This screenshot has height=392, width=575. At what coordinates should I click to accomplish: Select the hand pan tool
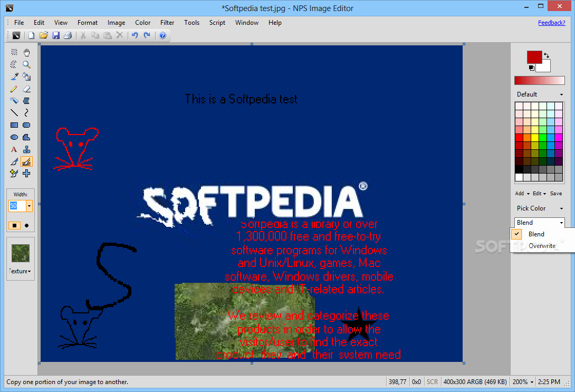click(x=26, y=52)
